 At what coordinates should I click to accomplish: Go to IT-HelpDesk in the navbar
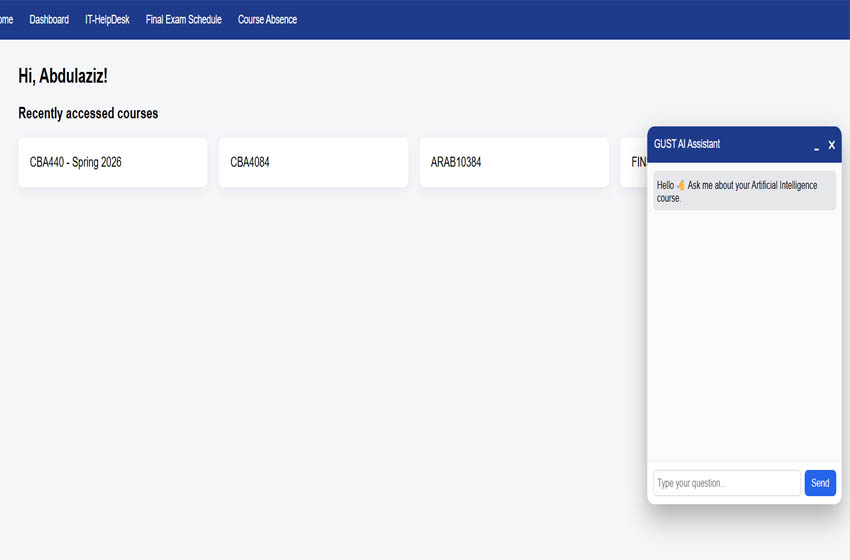tap(107, 20)
